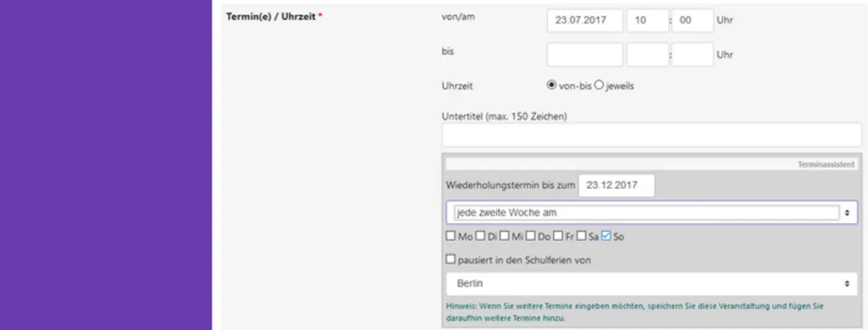868x330 pixels.
Task: Select the 'von-bis' radio button
Action: (551, 86)
